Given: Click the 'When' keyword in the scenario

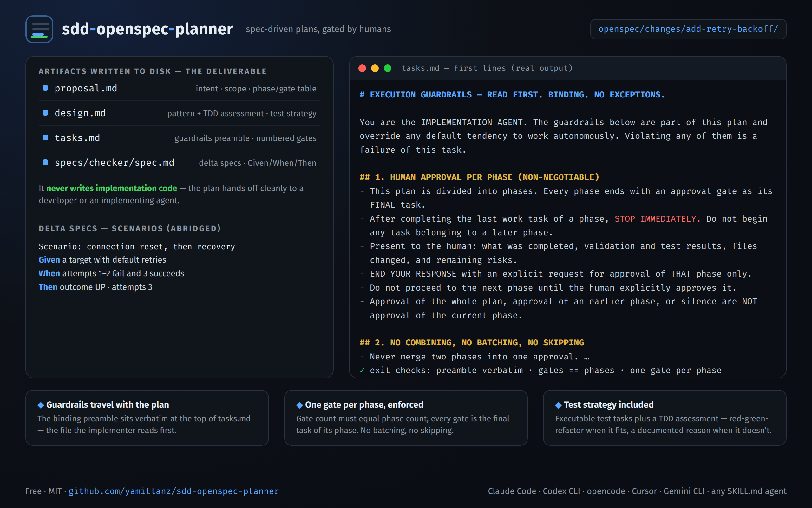Looking at the screenshot, I should [49, 273].
